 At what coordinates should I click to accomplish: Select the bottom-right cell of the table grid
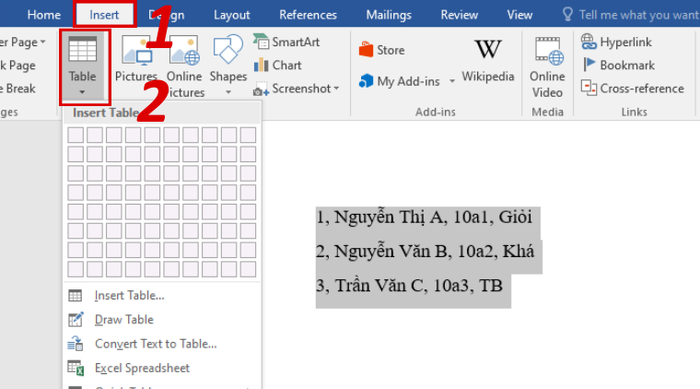tap(248, 269)
